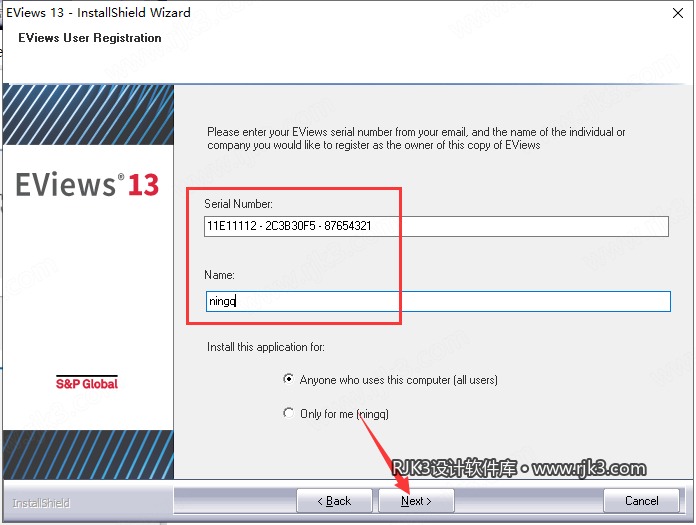696x525 pixels.
Task: Click the 'EViews 13 - InstallShield Wizard' title
Action: [98, 12]
